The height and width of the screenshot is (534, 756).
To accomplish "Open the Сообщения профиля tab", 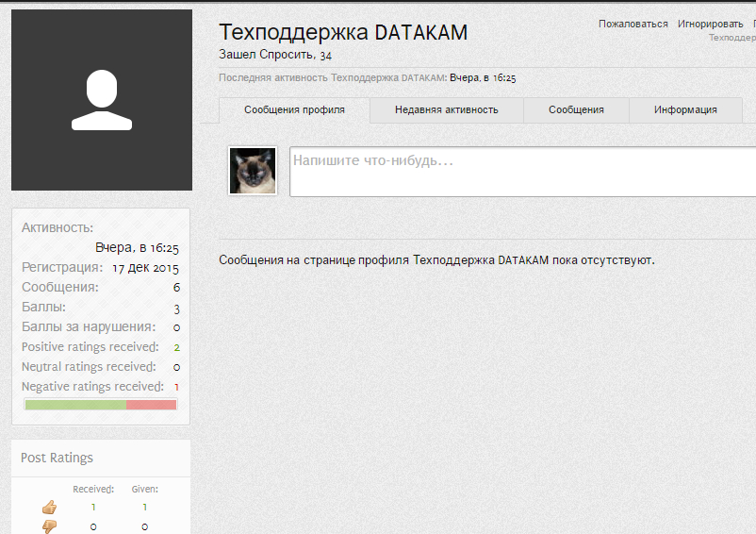I will click(x=295, y=110).
